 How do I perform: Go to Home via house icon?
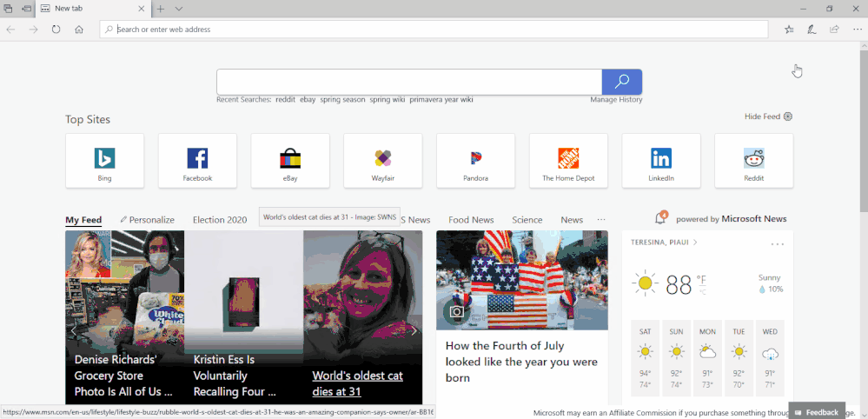click(x=78, y=30)
